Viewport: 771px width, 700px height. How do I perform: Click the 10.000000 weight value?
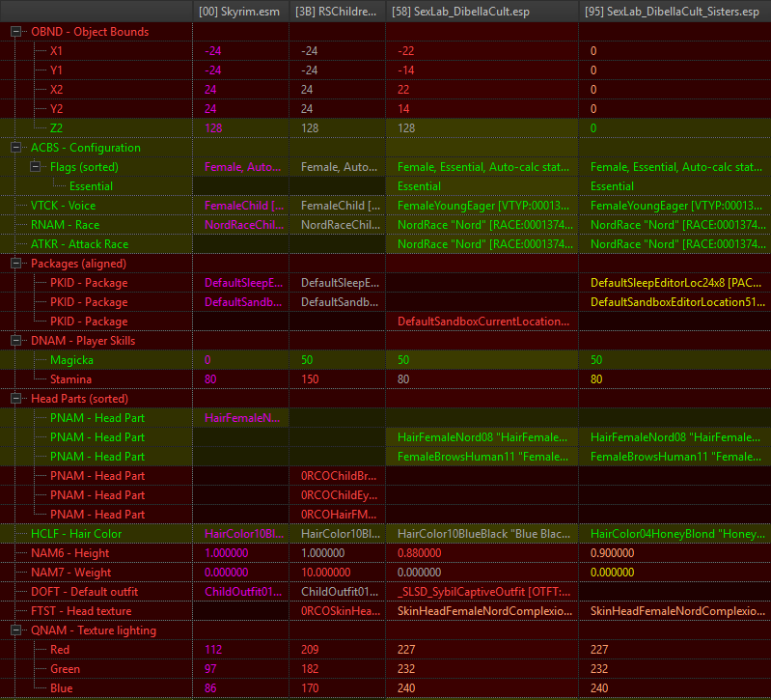point(325,573)
